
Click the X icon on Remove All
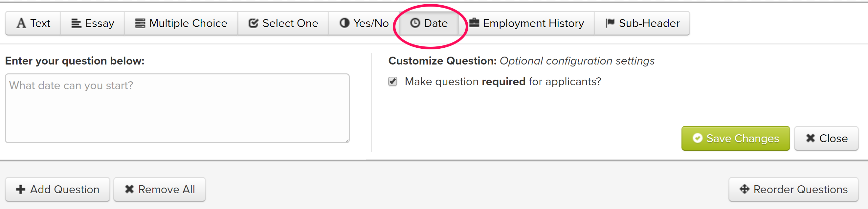coord(129,189)
